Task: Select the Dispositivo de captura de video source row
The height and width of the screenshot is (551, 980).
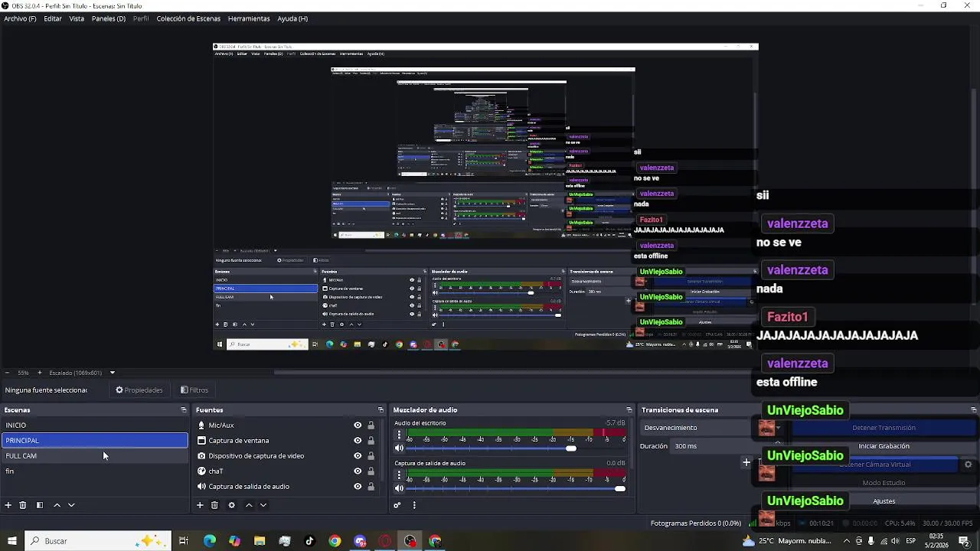Action: (x=287, y=456)
